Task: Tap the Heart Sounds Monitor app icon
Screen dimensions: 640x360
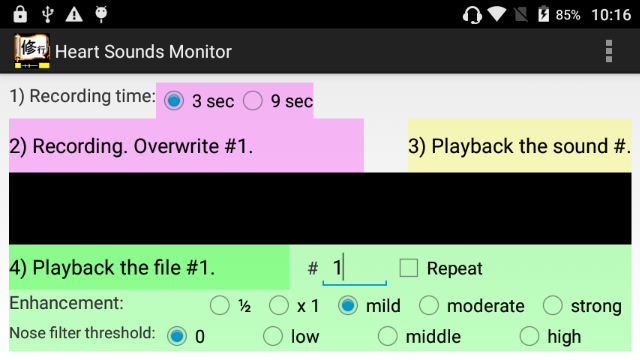Action: [x=32, y=51]
